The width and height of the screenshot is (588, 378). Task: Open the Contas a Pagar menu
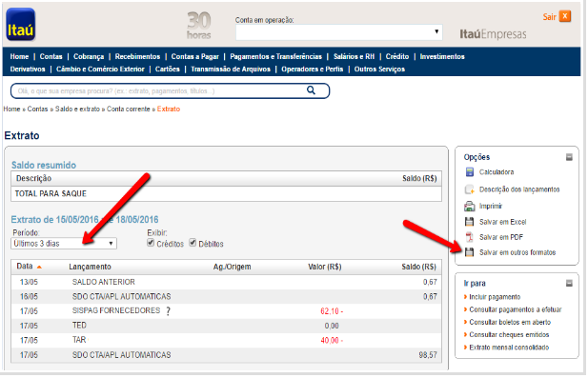coord(195,56)
